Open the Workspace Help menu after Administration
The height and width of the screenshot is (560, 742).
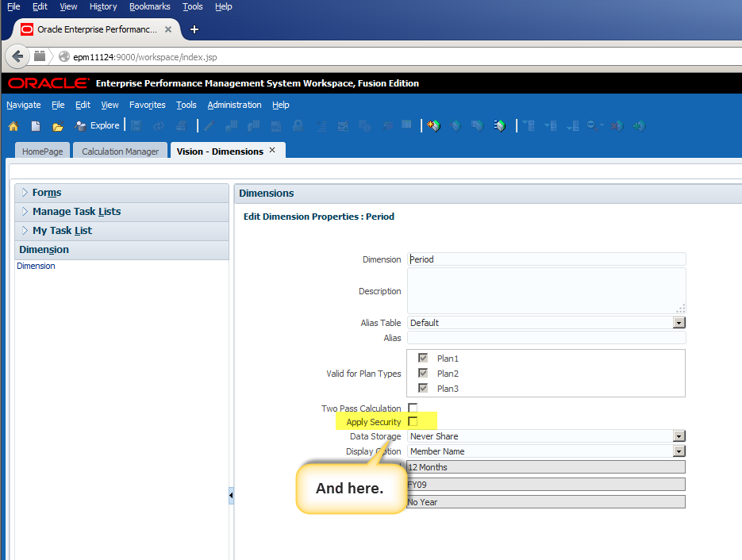[x=281, y=105]
